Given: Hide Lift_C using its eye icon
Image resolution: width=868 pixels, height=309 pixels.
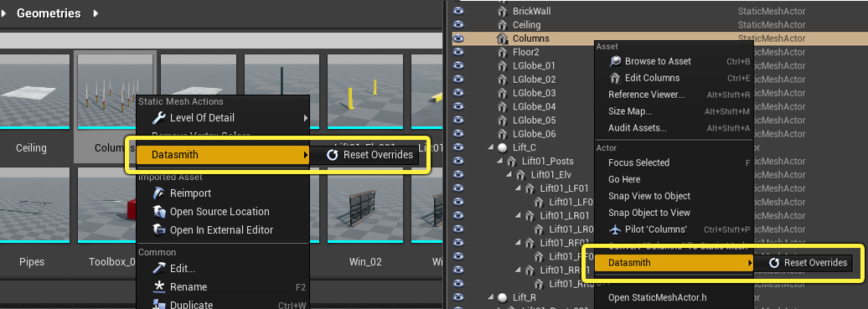Looking at the screenshot, I should point(458,148).
